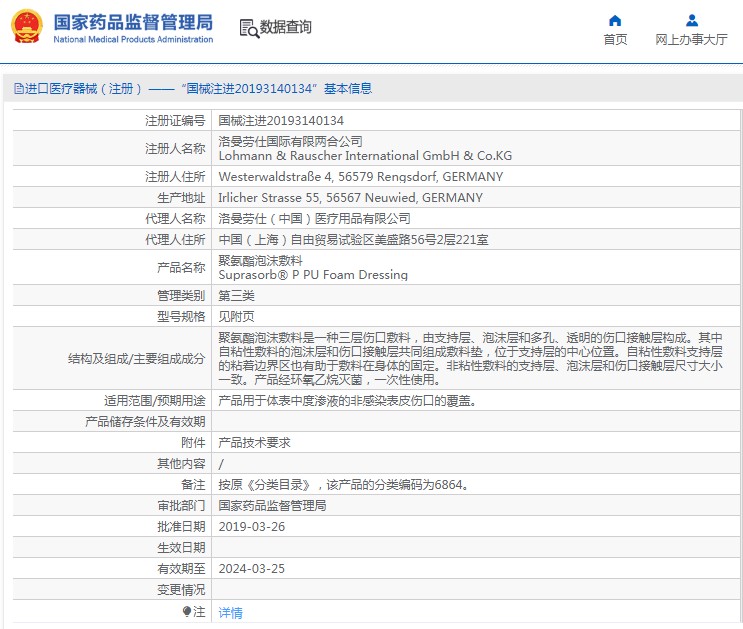This screenshot has width=743, height=629.
Task: Click 产品技术要求 attachment value
Action: [x=254, y=443]
